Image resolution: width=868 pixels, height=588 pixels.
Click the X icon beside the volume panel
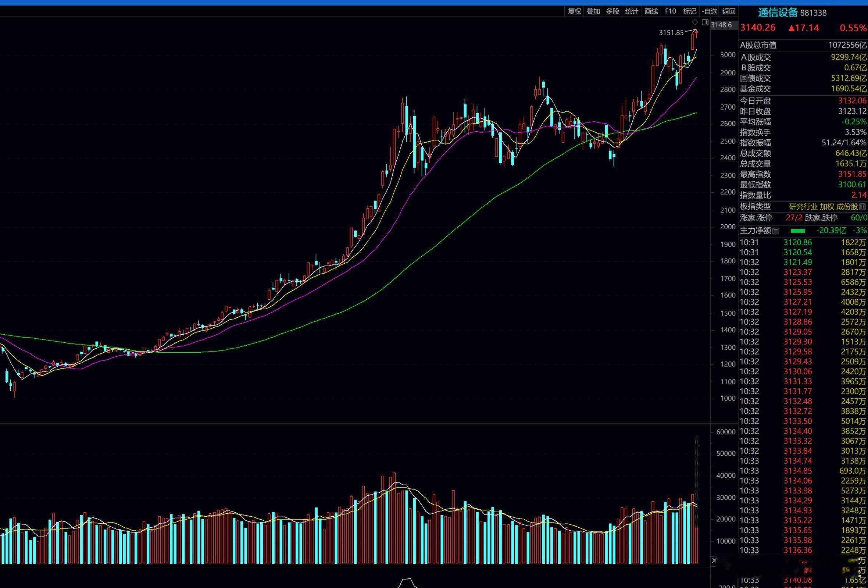click(714, 560)
